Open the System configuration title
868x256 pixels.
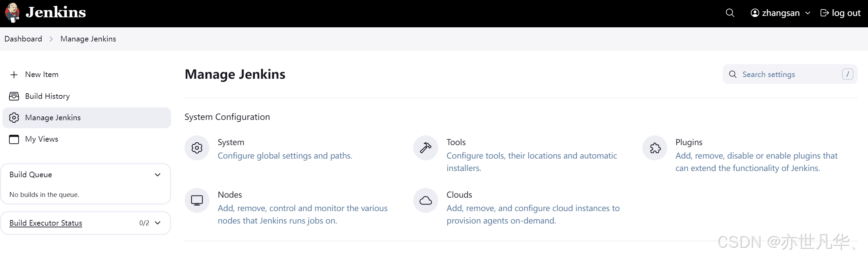point(231,142)
